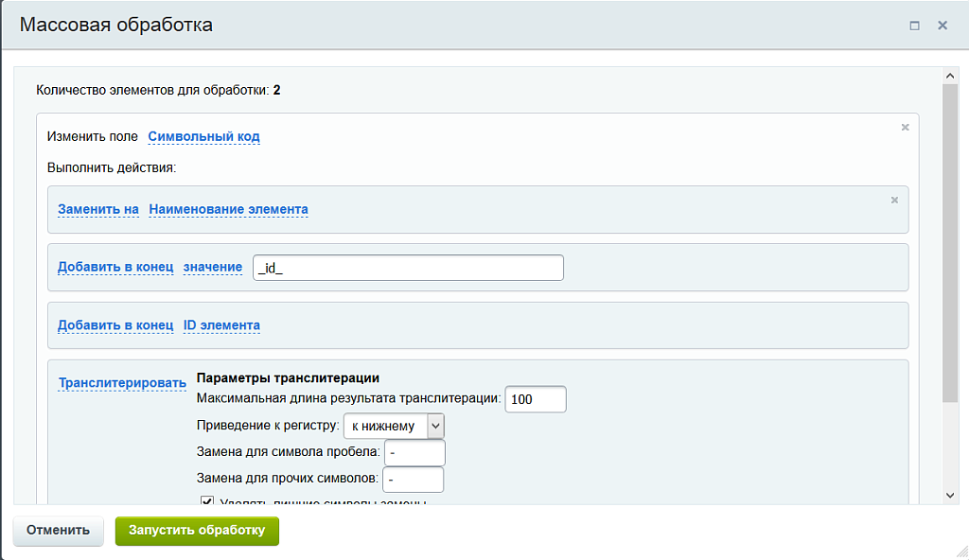Click the restore window icon in dialog header
969x560 pixels.
click(x=915, y=26)
